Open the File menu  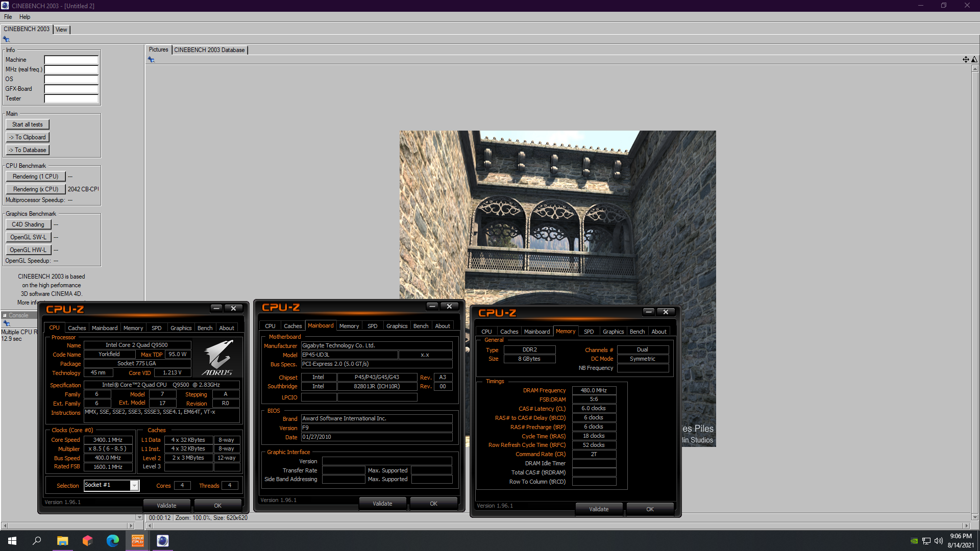(8, 17)
